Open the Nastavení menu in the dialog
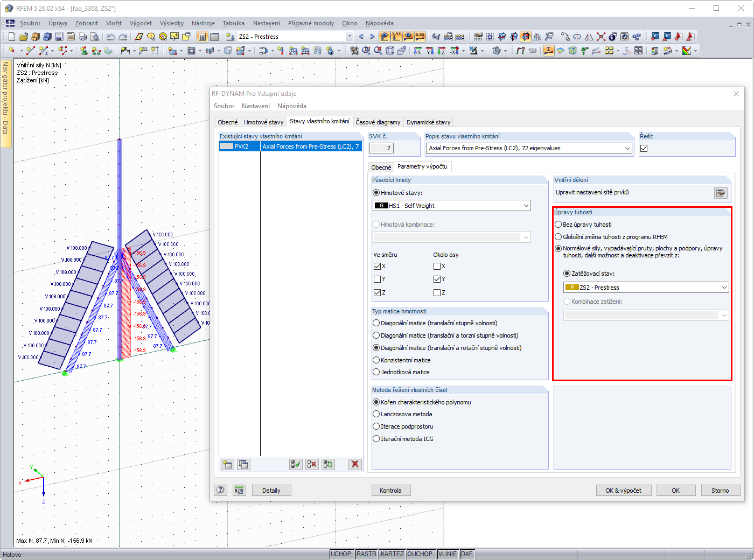754x560 pixels. [256, 106]
